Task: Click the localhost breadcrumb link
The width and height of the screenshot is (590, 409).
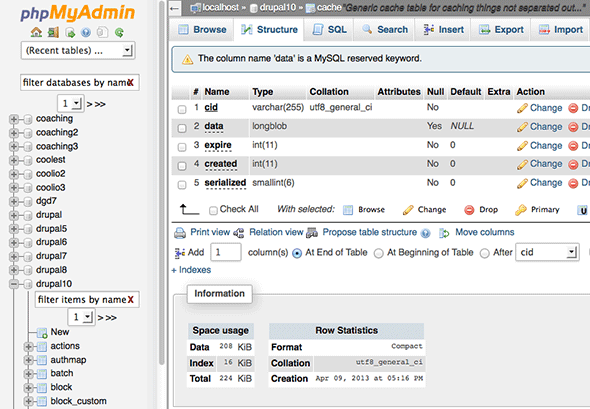Action: click(220, 8)
